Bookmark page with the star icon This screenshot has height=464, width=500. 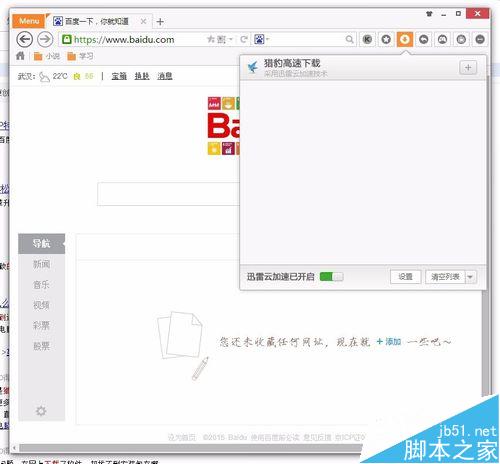(x=211, y=39)
